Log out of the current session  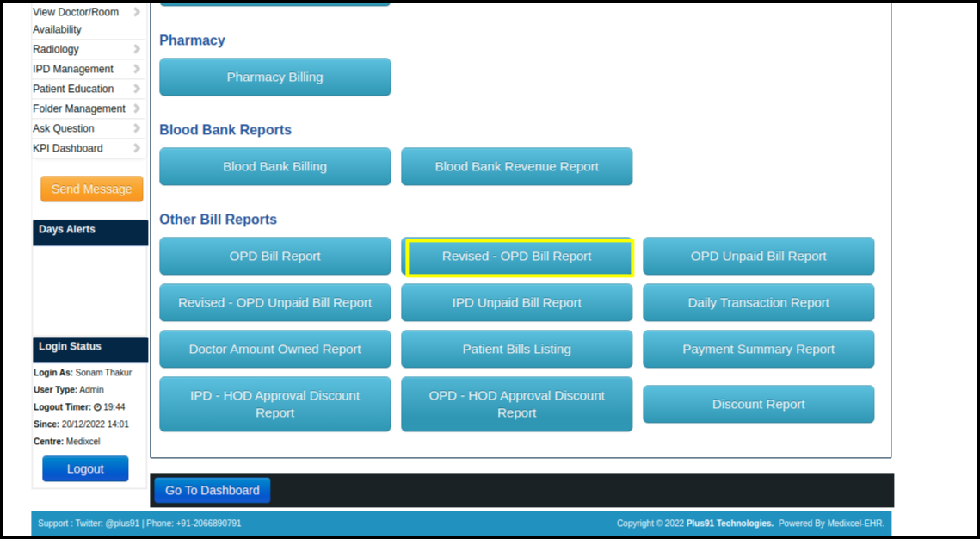[x=84, y=468]
